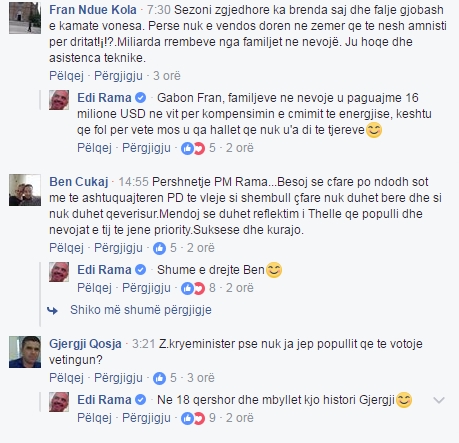Screen dimensions: 459x443
Task: Click Përgjigju under 'Shume e drejte Ben' reply
Action: coord(146,288)
